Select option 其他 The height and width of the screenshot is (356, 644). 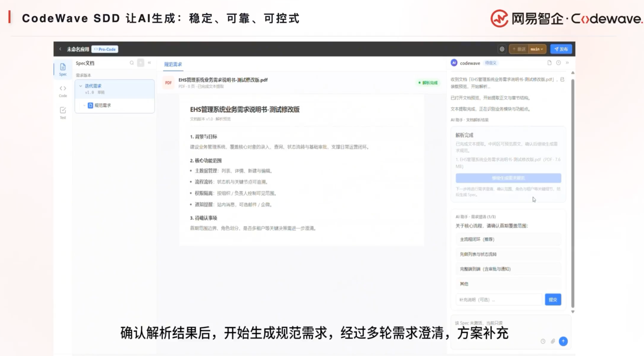click(x=508, y=284)
